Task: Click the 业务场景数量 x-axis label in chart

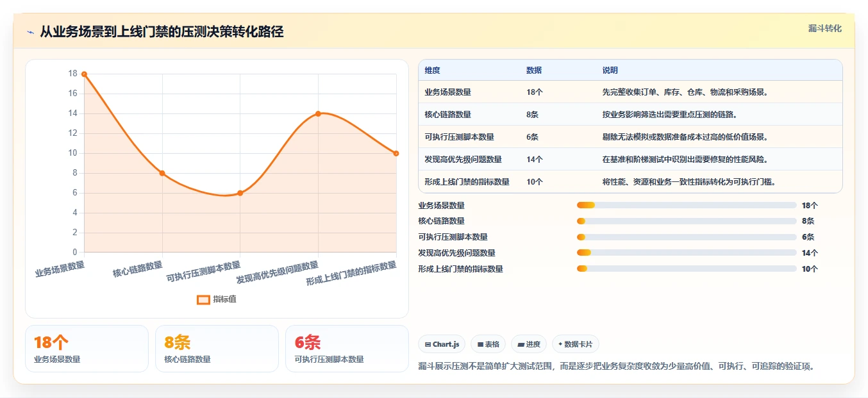Action: tap(60, 268)
